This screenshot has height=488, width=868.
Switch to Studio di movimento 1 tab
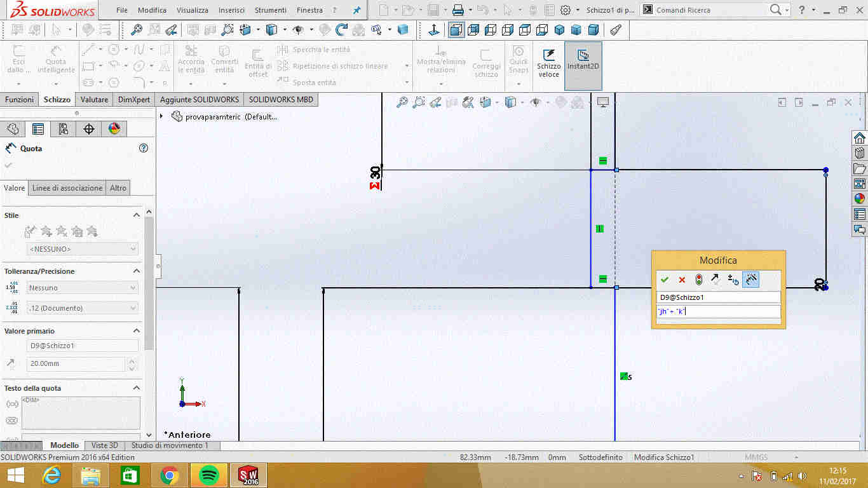170,445
